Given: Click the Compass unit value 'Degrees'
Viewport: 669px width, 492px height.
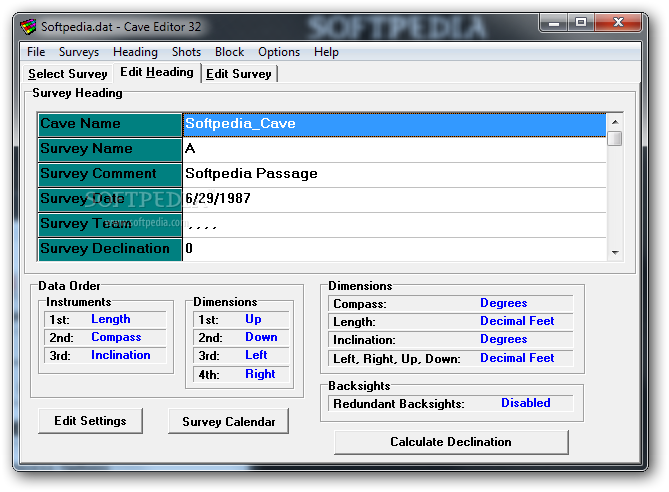Looking at the screenshot, I should click(x=503, y=303).
